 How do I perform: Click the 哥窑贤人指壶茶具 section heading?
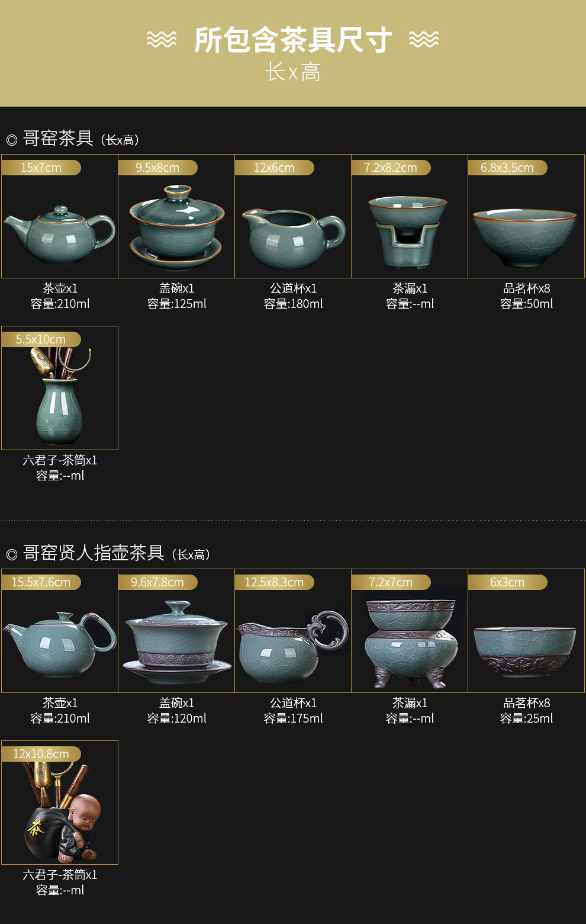coord(94,553)
